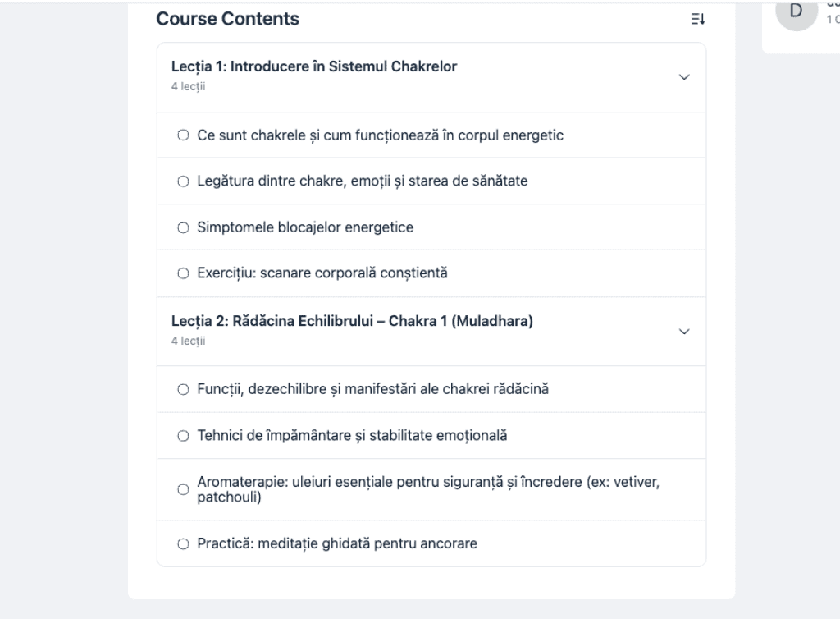Viewport: 840px width, 619px height.
Task: Open the Aromaterapie uleiuri esențiale lesson
Action: click(x=427, y=489)
